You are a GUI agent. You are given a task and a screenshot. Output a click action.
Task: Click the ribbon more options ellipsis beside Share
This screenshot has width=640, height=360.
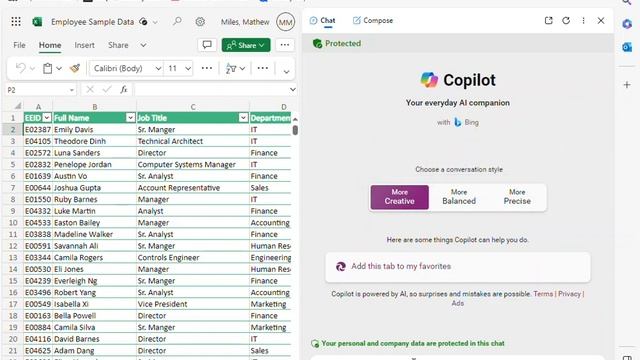click(284, 45)
